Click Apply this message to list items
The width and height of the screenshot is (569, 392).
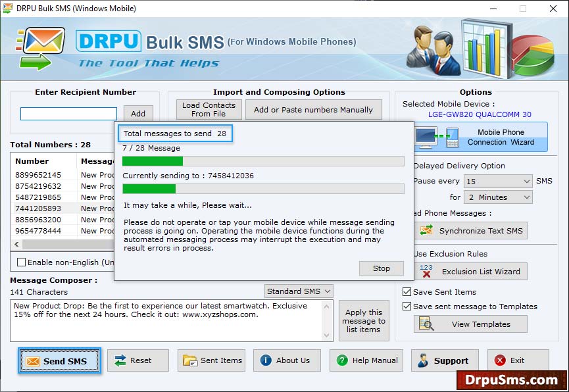[364, 321]
